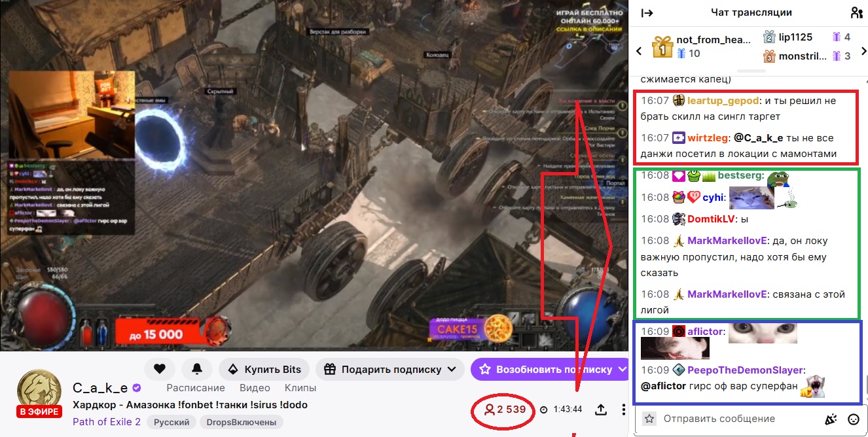Click the red badge before aflictor
The width and height of the screenshot is (868, 437).
(679, 332)
